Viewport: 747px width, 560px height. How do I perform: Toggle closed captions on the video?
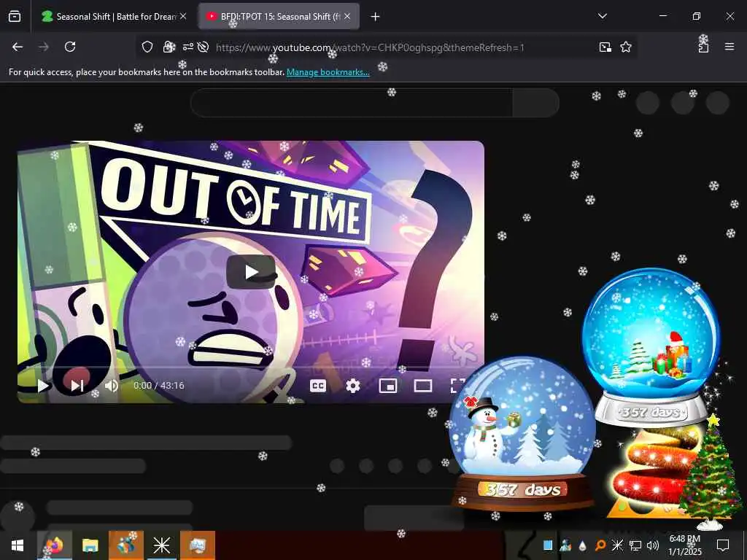click(318, 386)
